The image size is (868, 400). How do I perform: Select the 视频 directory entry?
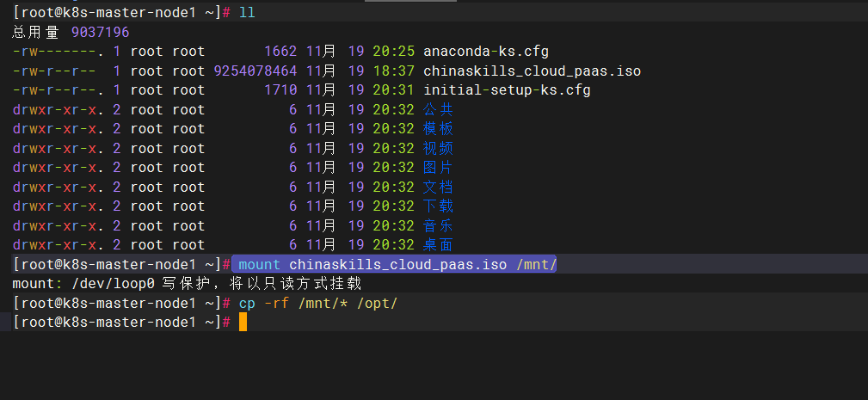[x=438, y=149]
